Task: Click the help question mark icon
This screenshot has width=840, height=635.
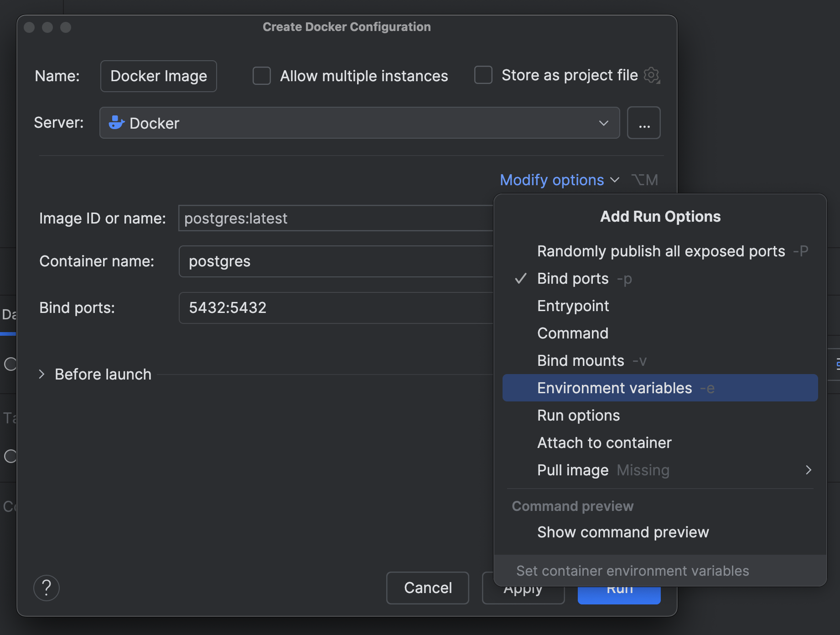Action: click(46, 588)
